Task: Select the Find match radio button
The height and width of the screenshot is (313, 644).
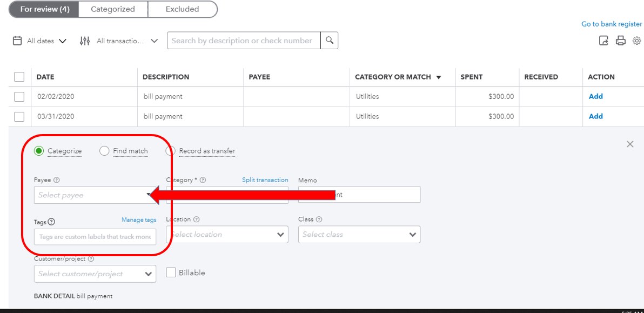Action: click(104, 151)
